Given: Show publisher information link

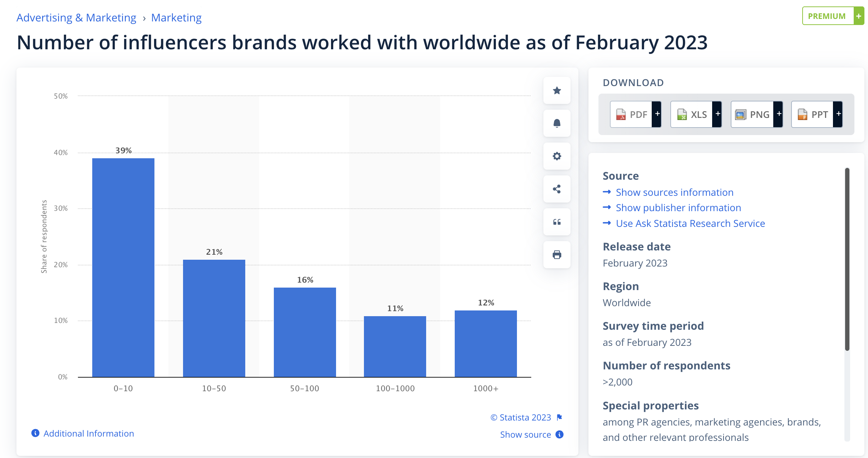Looking at the screenshot, I should click(678, 208).
